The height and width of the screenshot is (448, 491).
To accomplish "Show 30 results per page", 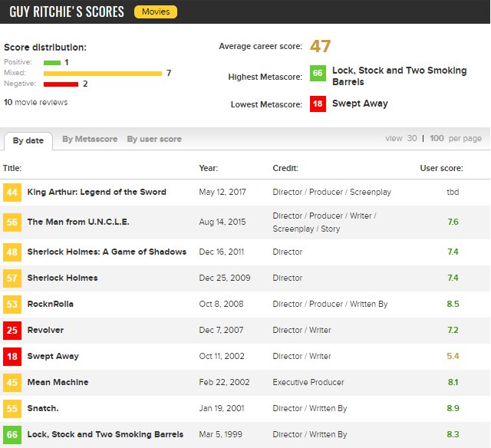I will [x=412, y=138].
